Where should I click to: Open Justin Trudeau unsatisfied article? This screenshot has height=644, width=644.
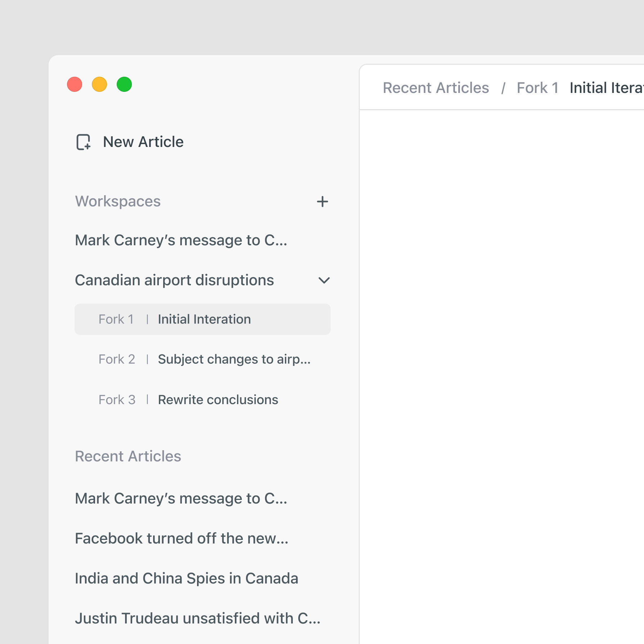pyautogui.click(x=197, y=618)
